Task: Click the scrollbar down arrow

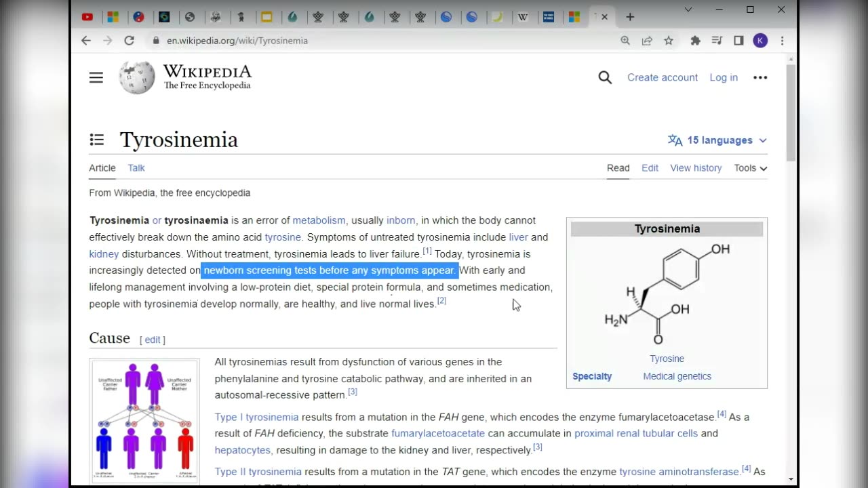Action: (791, 479)
